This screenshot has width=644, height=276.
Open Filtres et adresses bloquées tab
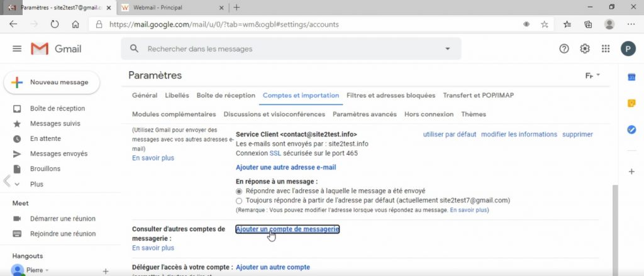(x=391, y=96)
